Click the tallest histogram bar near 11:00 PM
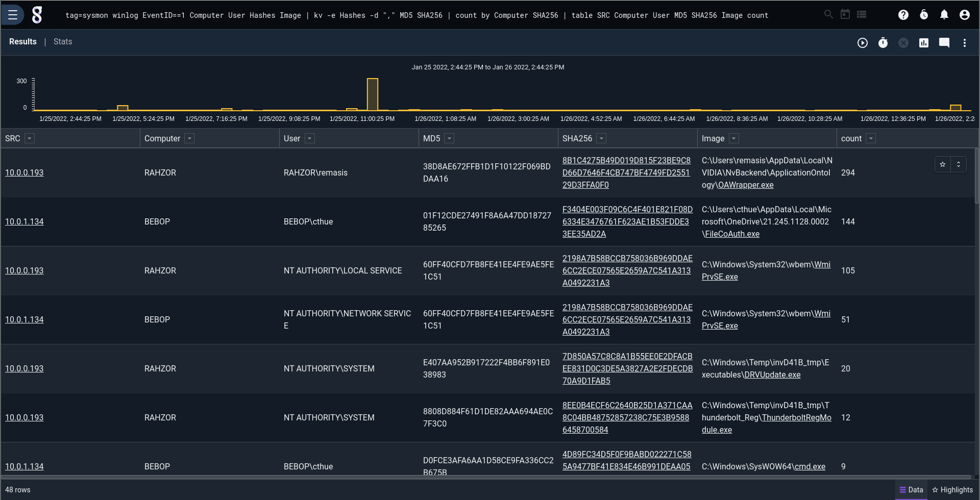 coord(373,94)
